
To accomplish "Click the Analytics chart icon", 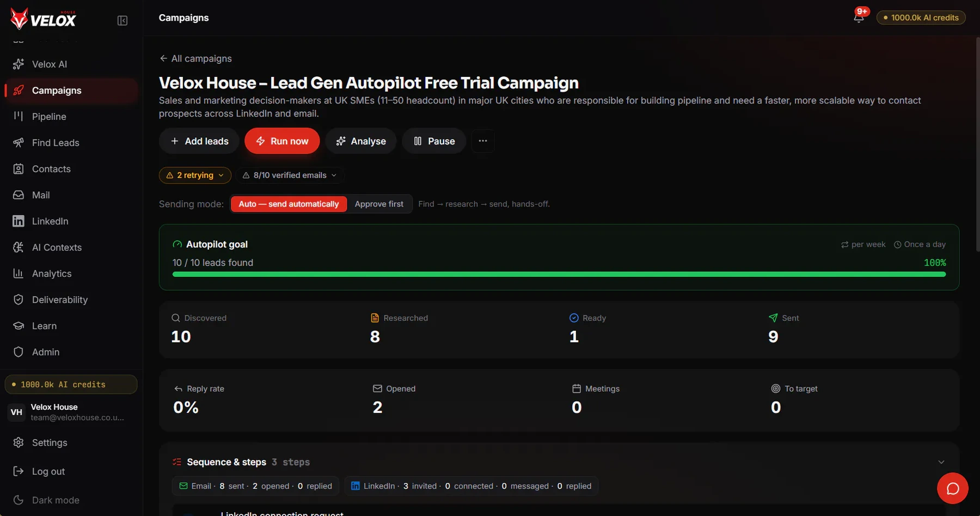I will coord(19,274).
